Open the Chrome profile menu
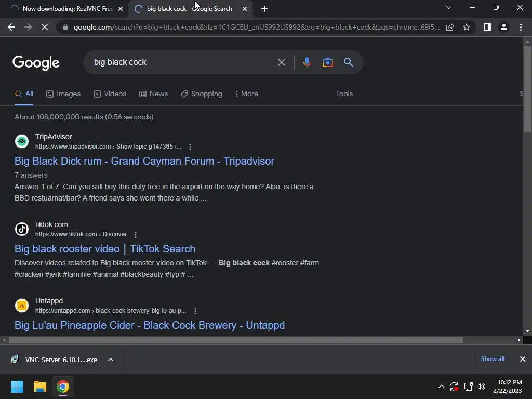532x399 pixels. coord(504,27)
